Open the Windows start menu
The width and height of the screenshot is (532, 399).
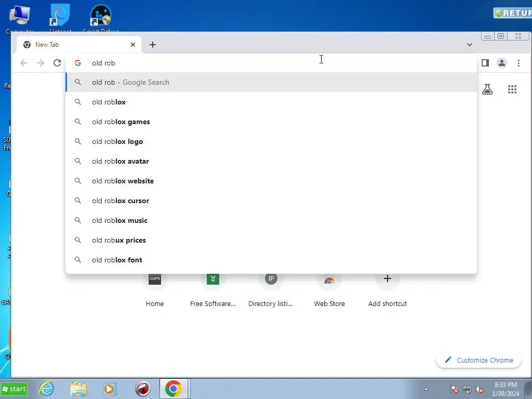pyautogui.click(x=14, y=389)
